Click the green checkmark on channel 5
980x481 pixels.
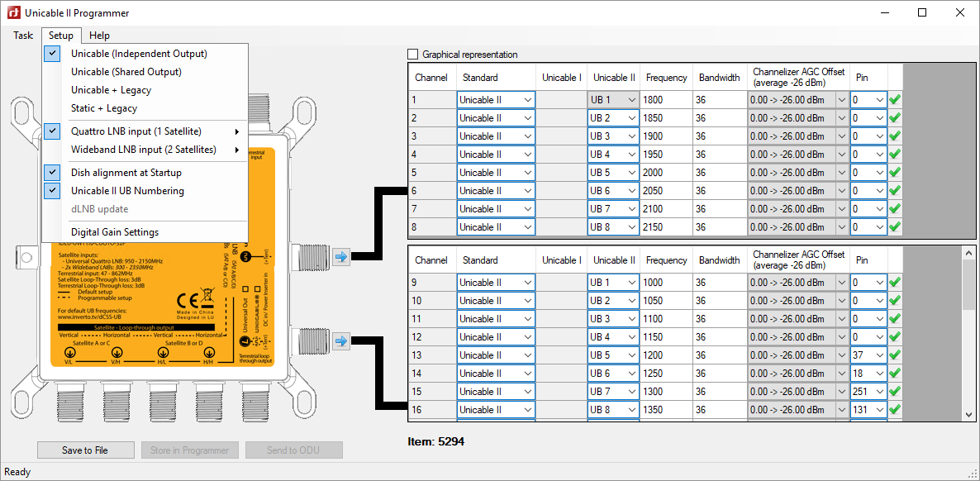tap(895, 173)
